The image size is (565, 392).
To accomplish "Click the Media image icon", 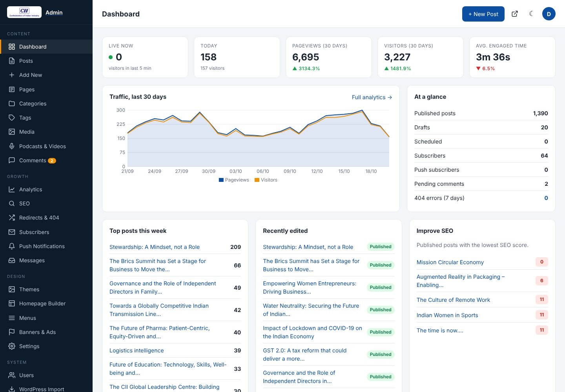I will (12, 132).
